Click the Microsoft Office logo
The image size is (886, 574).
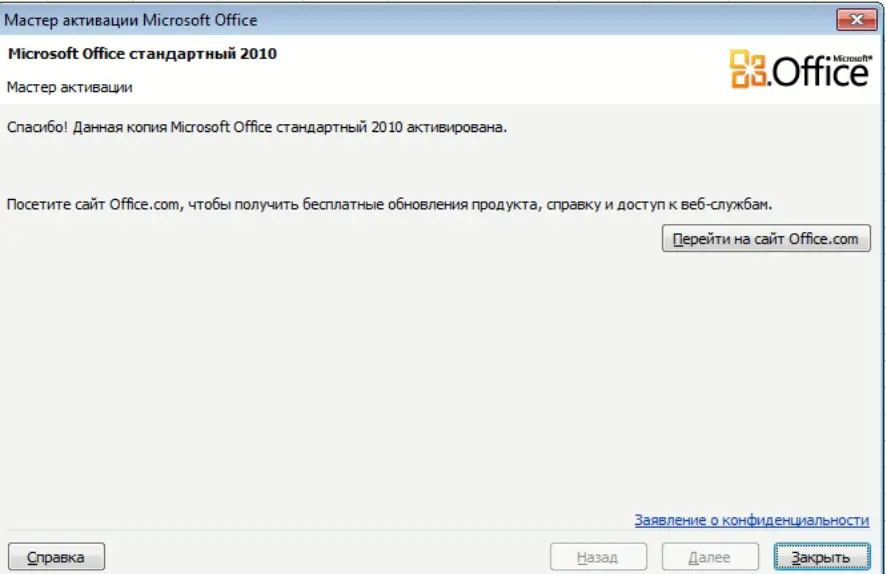(x=800, y=69)
